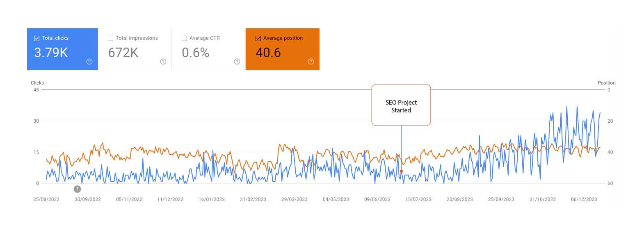644x233 pixels.
Task: Click the 30/09/2022 date label
Action: (x=88, y=199)
